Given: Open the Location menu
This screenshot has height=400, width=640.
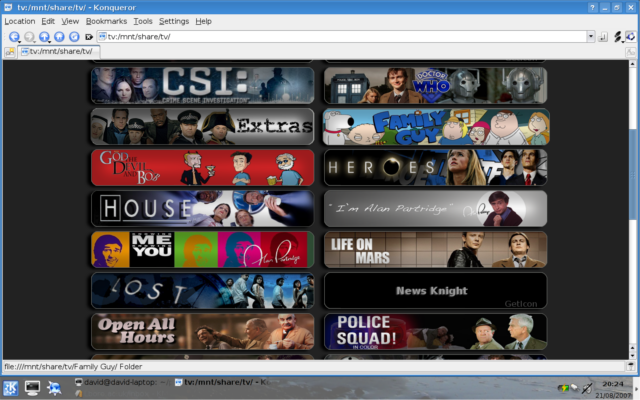Looking at the screenshot, I should click(x=20, y=21).
